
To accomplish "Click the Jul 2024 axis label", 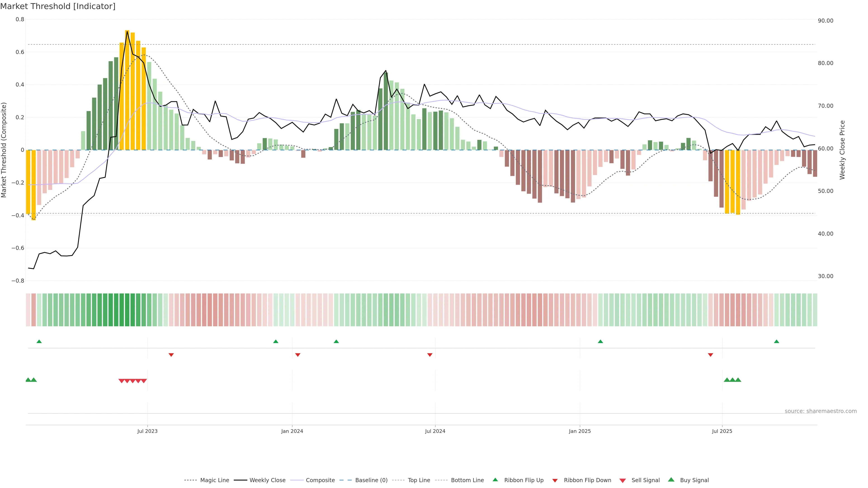I will click(435, 431).
